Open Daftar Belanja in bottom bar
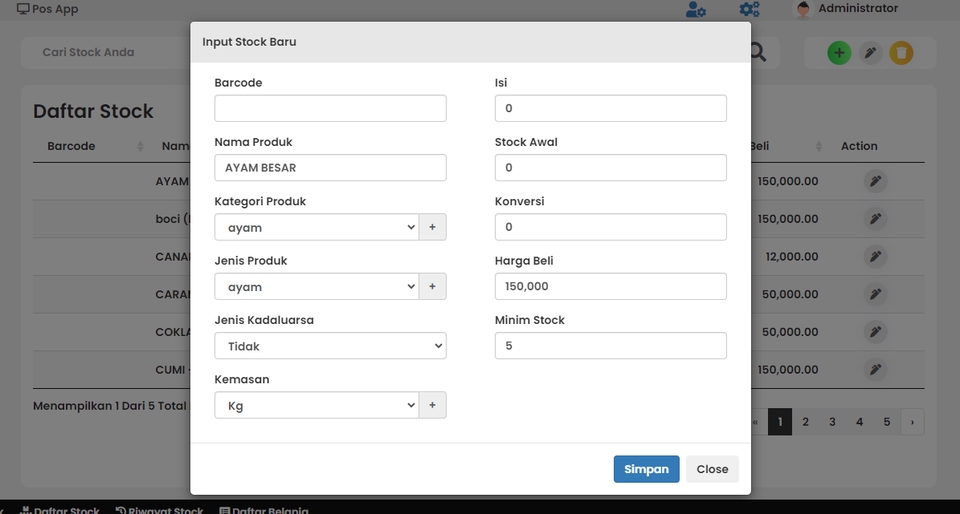Screen dimensions: 960x514 coord(264,510)
